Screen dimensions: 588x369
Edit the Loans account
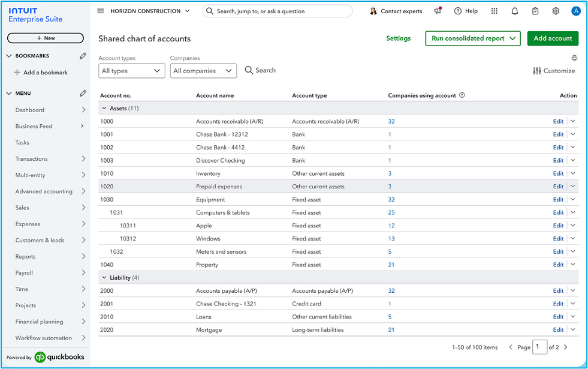click(558, 317)
